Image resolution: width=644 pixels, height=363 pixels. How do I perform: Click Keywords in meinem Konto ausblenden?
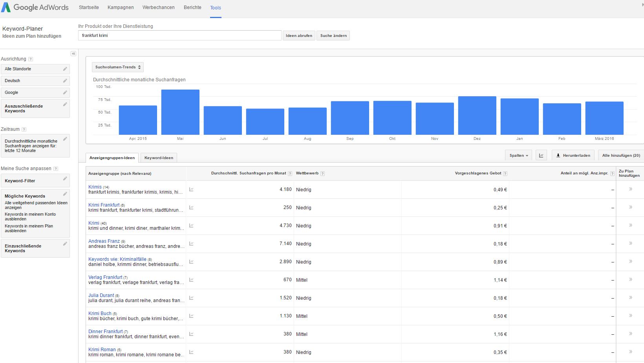(30, 216)
